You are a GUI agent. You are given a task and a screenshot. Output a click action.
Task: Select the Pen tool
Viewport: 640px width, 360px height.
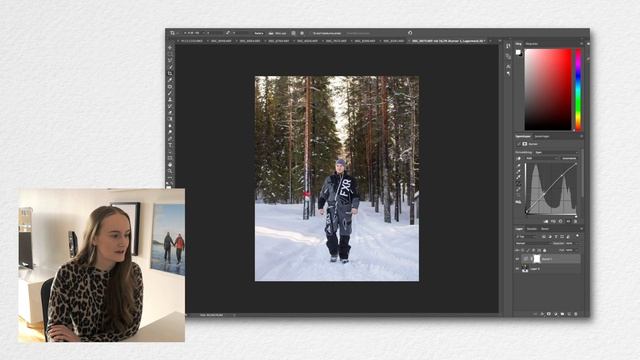tap(170, 138)
